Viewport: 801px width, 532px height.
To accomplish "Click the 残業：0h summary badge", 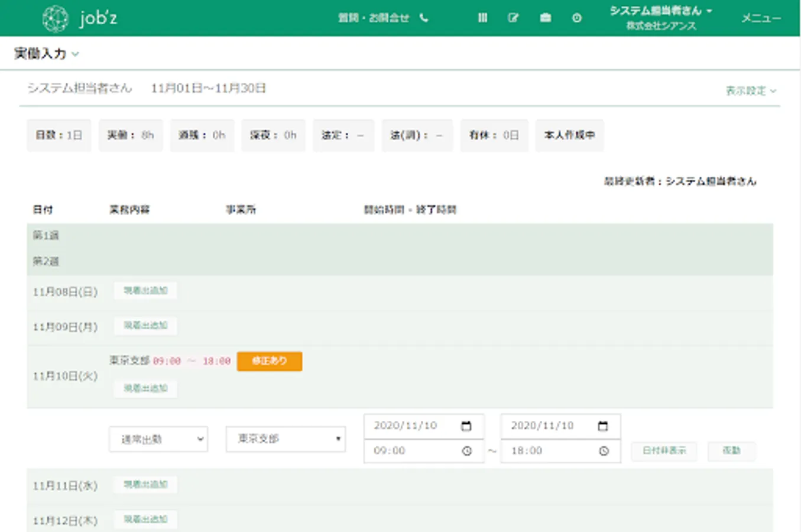I will (x=202, y=135).
